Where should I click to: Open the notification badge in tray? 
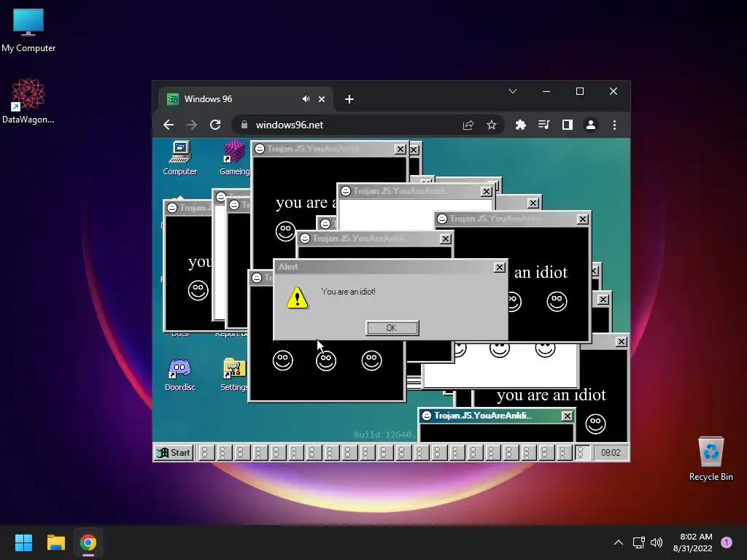727,542
